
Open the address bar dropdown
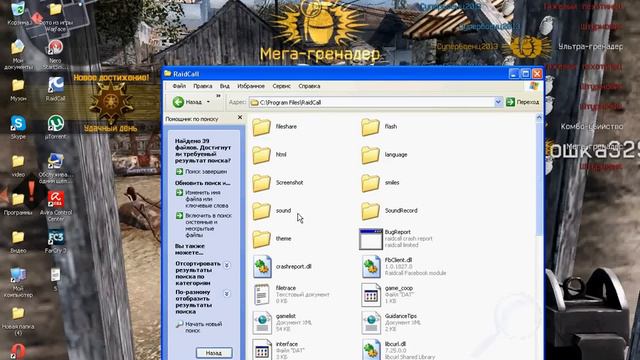coord(498,102)
